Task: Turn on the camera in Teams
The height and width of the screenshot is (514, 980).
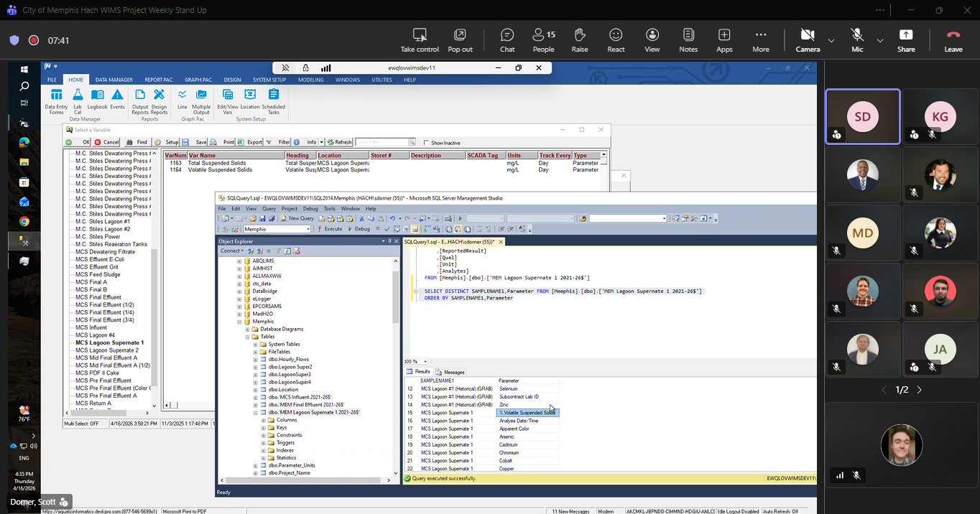Action: (808, 40)
